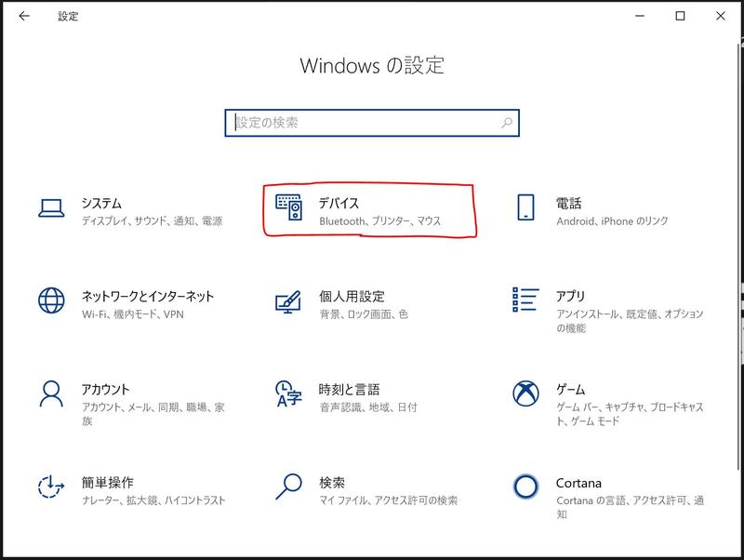Open the アカウント person icon
This screenshot has width=744, height=560.
pos(51,393)
